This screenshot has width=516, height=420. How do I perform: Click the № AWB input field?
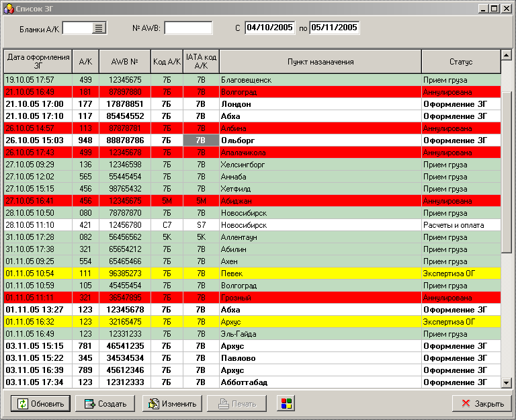click(x=188, y=28)
